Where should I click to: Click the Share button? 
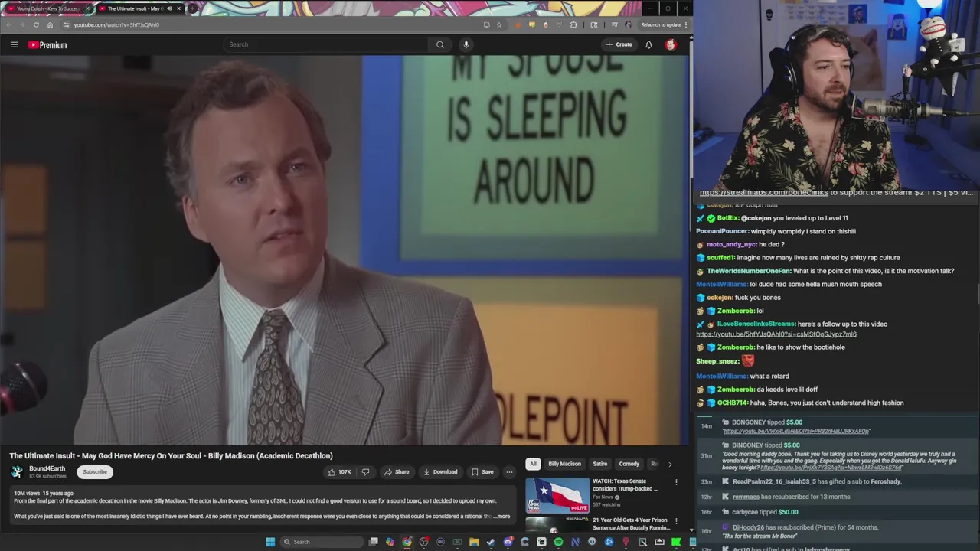397,471
